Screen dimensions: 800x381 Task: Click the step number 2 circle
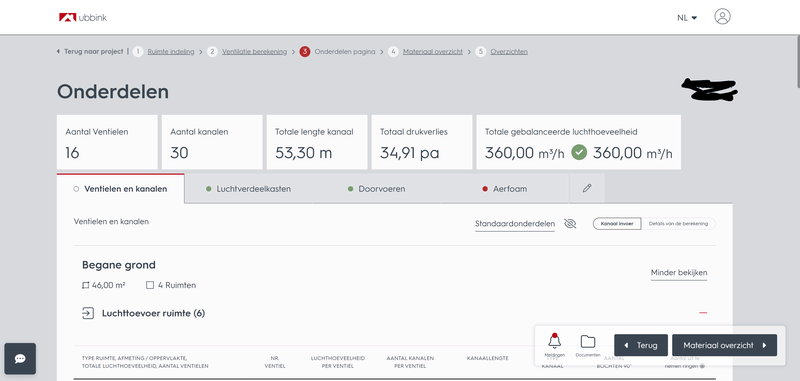(x=212, y=52)
